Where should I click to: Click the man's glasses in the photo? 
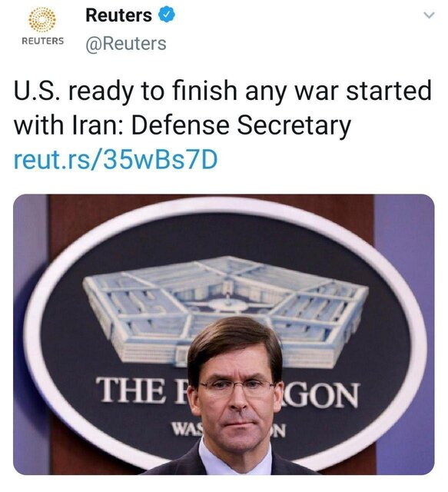point(236,387)
